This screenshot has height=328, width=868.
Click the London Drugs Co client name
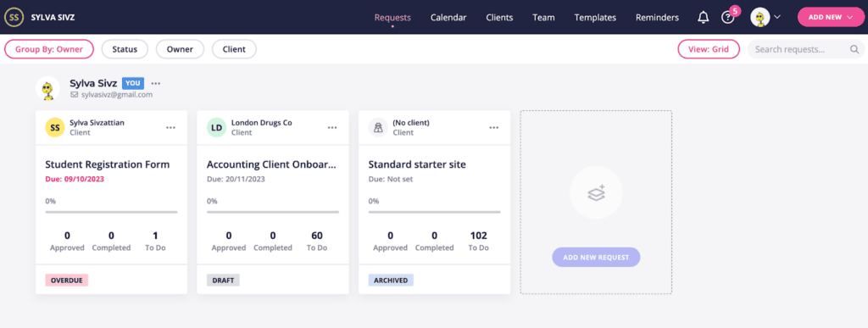[x=262, y=123]
